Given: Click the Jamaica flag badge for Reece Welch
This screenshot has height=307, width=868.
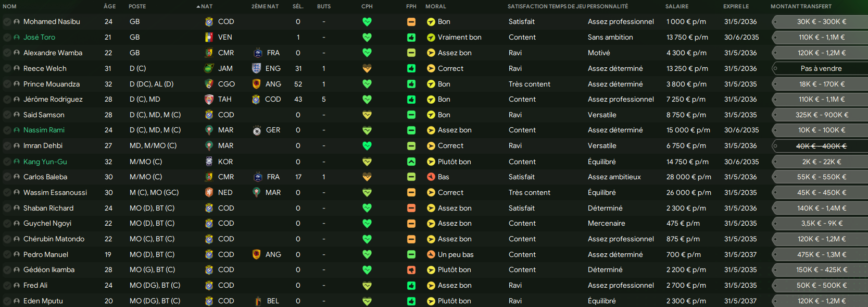Looking at the screenshot, I should [209, 68].
